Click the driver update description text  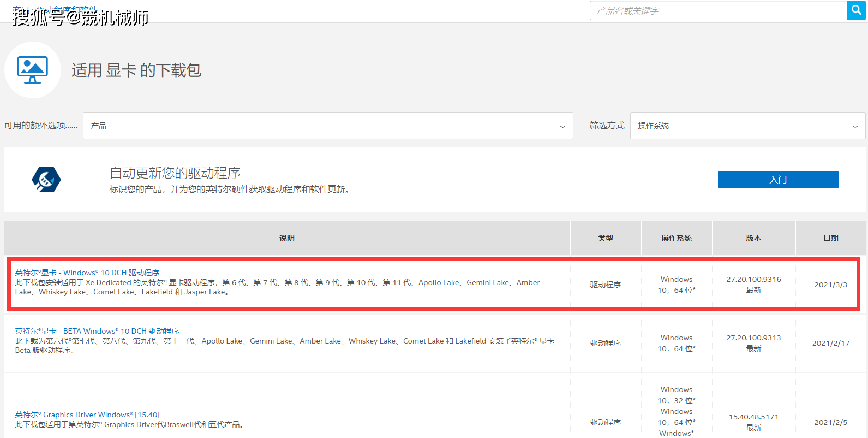tap(231, 189)
